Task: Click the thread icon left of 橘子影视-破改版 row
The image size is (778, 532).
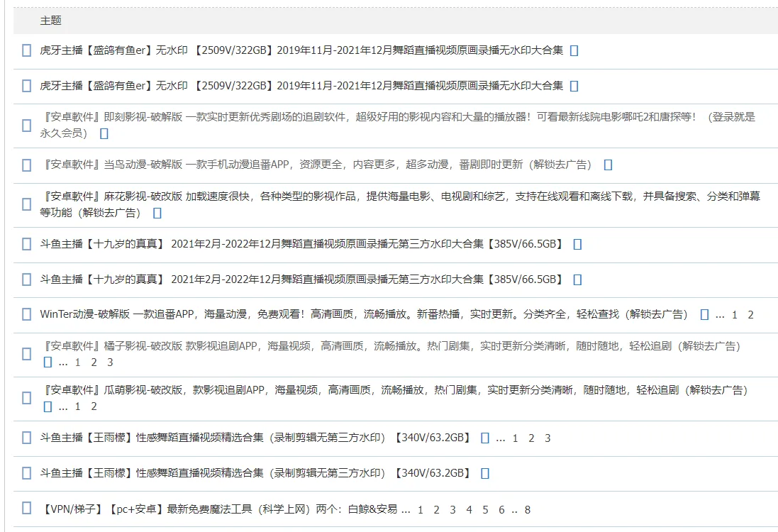Action: (x=27, y=354)
